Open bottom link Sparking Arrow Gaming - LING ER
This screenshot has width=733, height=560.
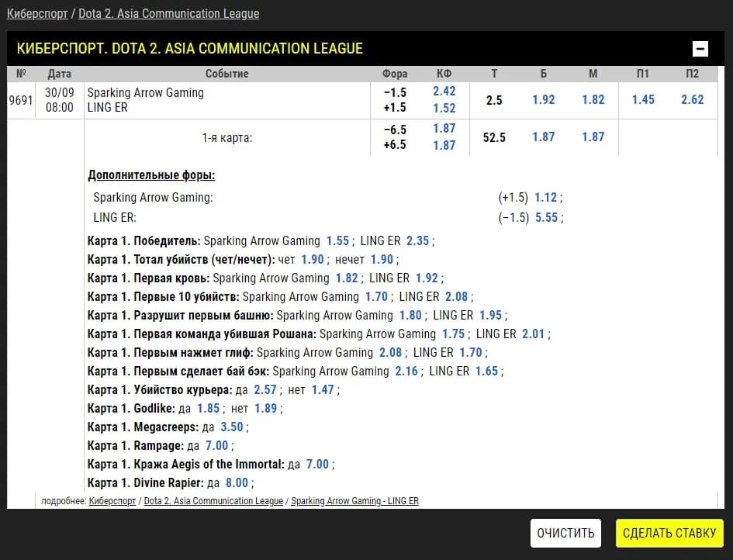tap(354, 501)
